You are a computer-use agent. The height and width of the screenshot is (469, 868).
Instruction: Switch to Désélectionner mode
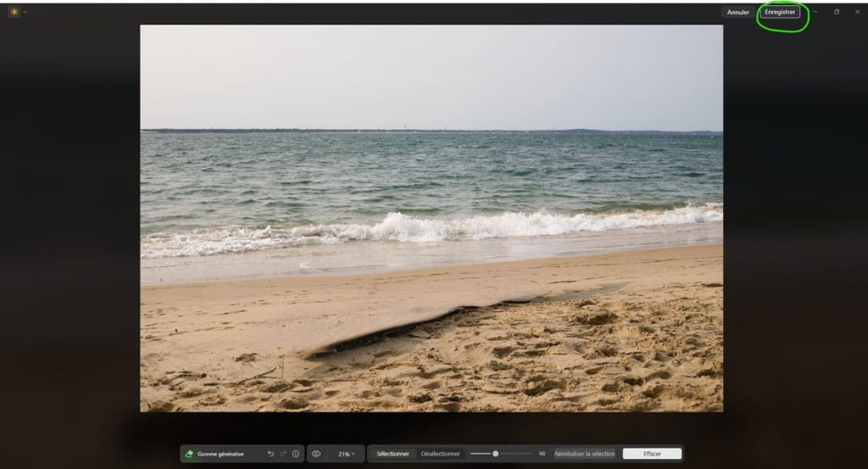(x=440, y=454)
